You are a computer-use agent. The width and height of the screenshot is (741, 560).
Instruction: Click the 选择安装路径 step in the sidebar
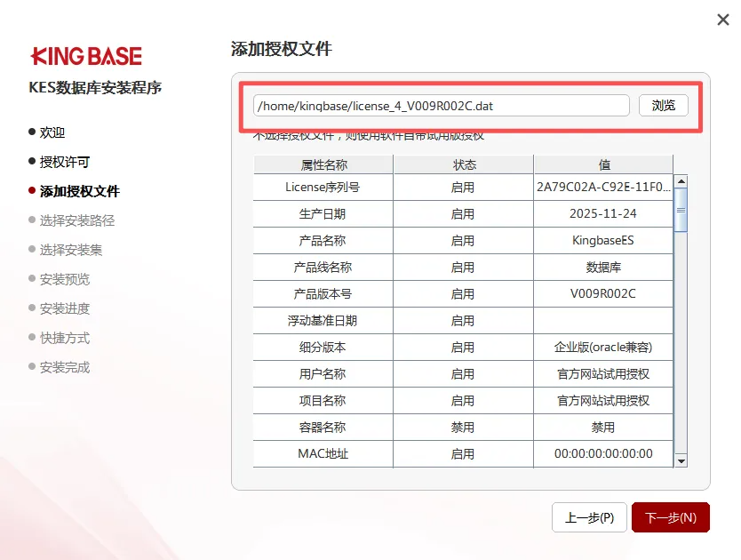76,220
